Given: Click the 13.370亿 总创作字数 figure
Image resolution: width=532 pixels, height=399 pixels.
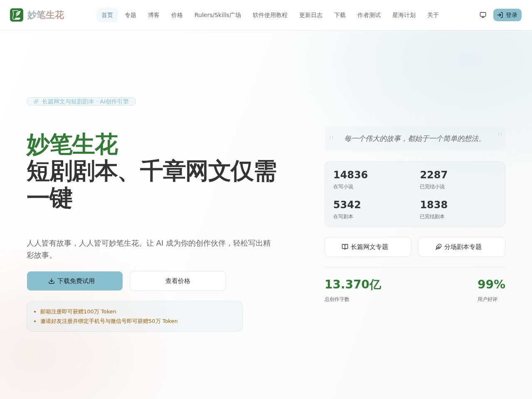Looking at the screenshot, I should pos(353,290).
